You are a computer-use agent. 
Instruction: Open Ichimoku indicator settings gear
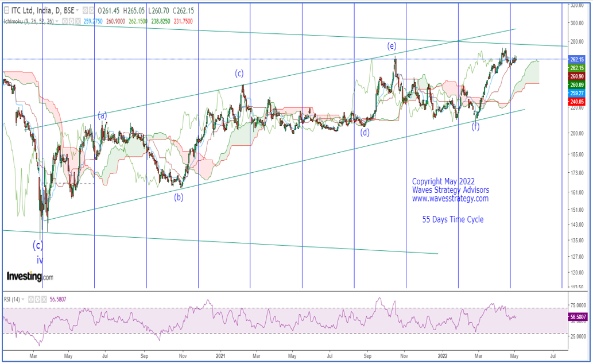(72, 21)
